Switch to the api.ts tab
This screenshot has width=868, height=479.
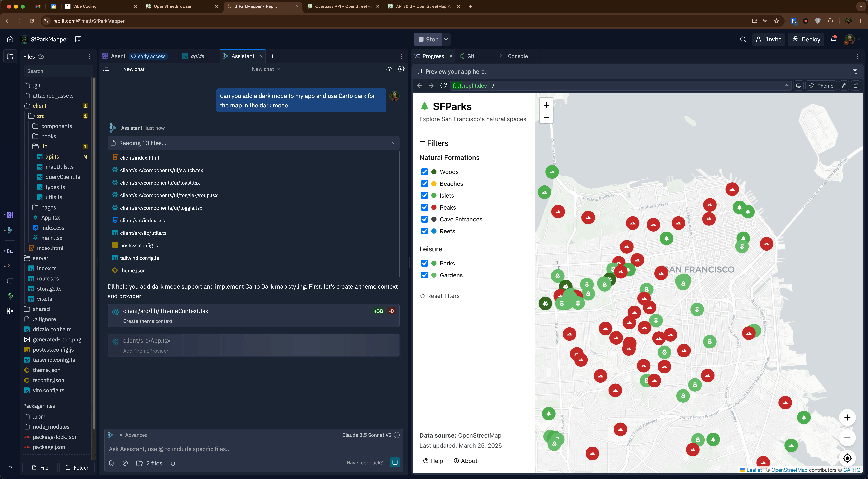point(197,56)
